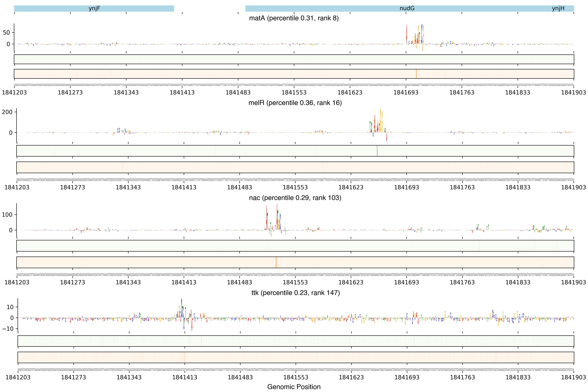Click y-axis label 200 on melR plot
The image size is (588, 392).
point(7,112)
